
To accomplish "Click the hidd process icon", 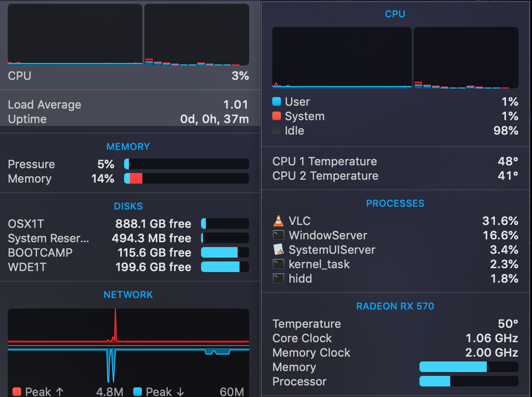I will pos(279,279).
